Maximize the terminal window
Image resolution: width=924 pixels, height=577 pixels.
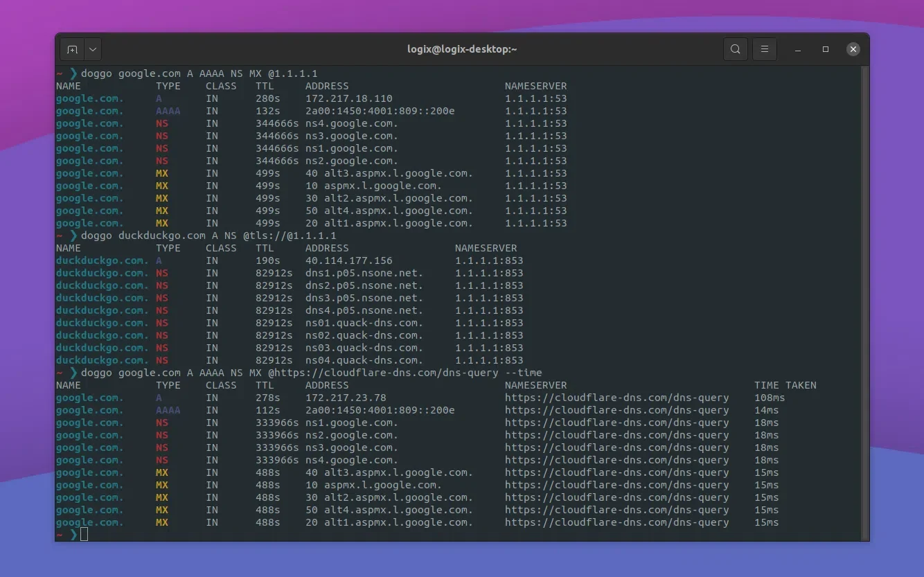(826, 50)
